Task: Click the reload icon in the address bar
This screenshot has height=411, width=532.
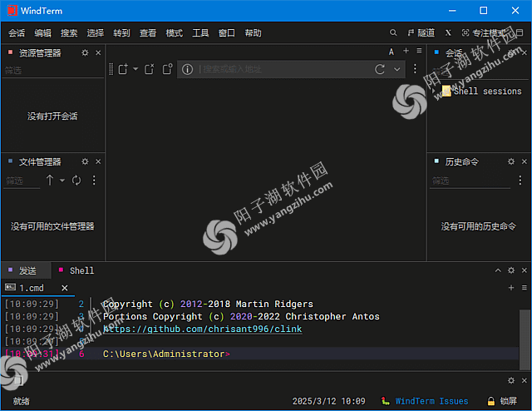Action: click(x=380, y=69)
